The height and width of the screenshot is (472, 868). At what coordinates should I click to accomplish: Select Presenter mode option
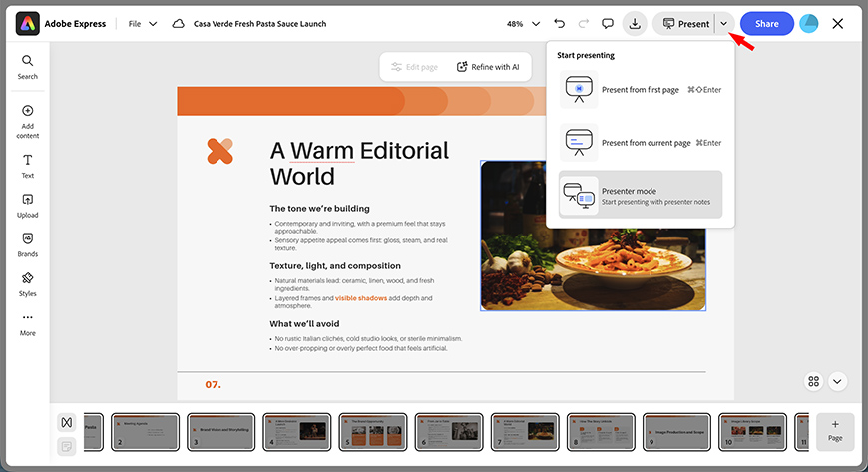pos(641,195)
